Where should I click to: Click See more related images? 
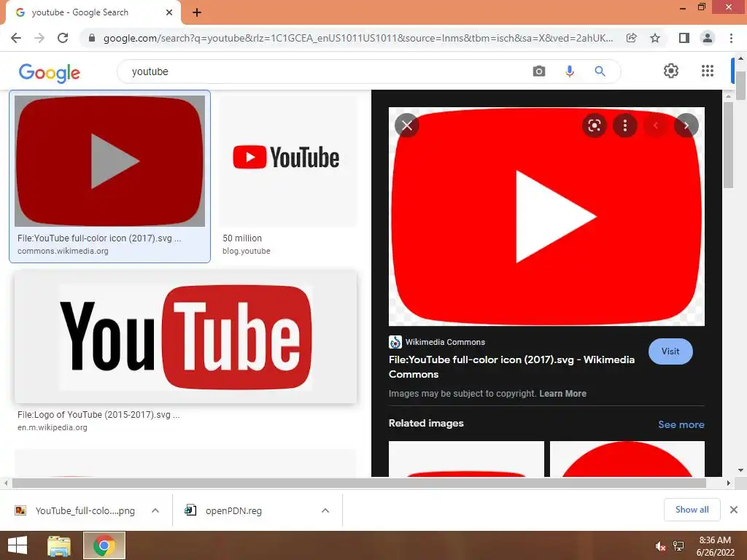pos(681,424)
